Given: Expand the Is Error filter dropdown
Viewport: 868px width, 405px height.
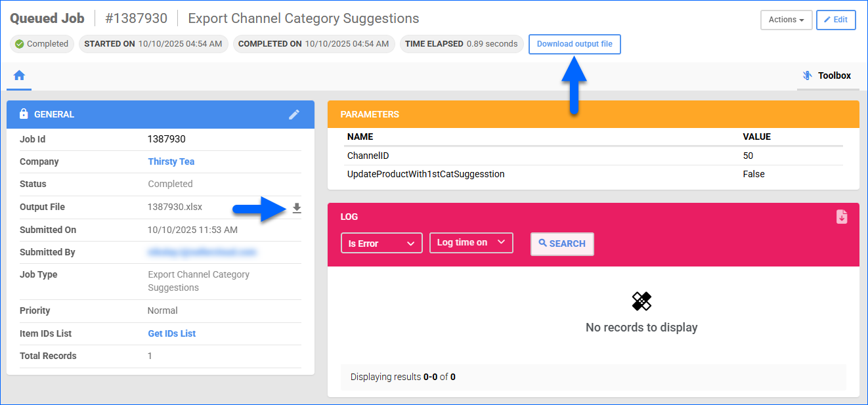Looking at the screenshot, I should (381, 244).
